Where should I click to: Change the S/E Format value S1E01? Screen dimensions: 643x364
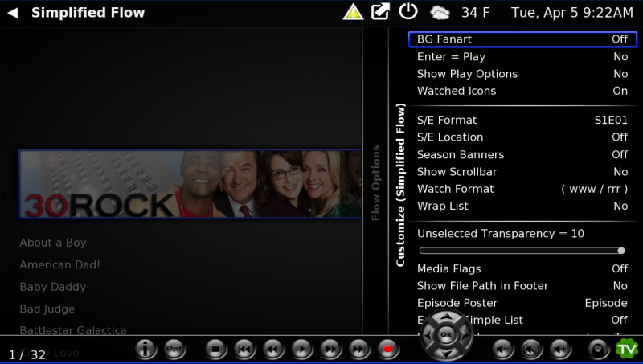pyautogui.click(x=611, y=120)
